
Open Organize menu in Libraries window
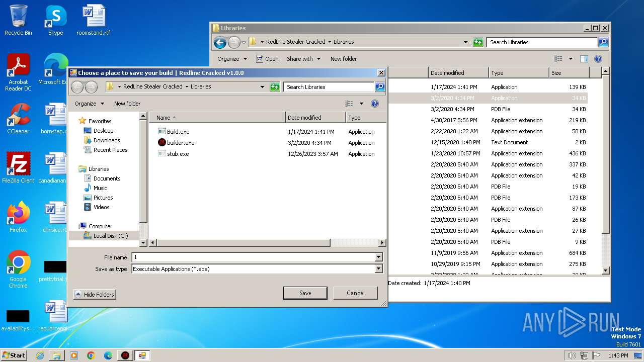(232, 59)
